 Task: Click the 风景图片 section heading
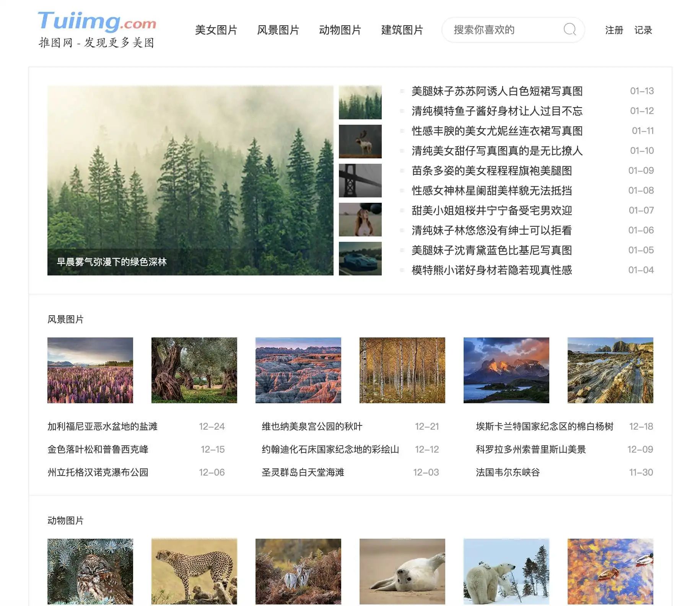pyautogui.click(x=65, y=319)
